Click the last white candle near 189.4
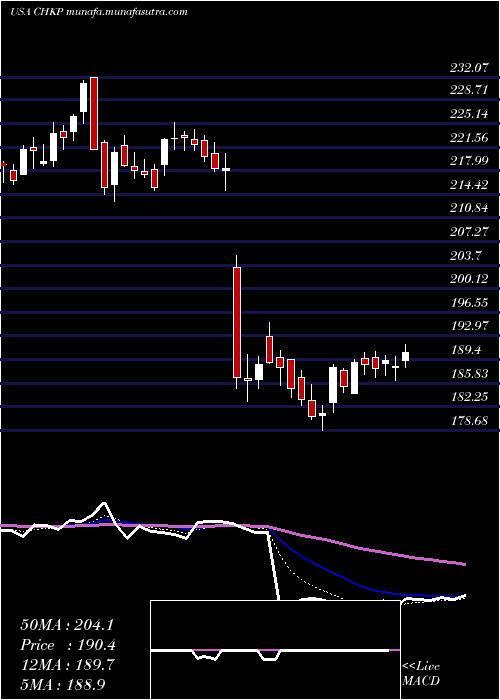Viewport: 500px width, 700px height. pyautogui.click(x=405, y=356)
